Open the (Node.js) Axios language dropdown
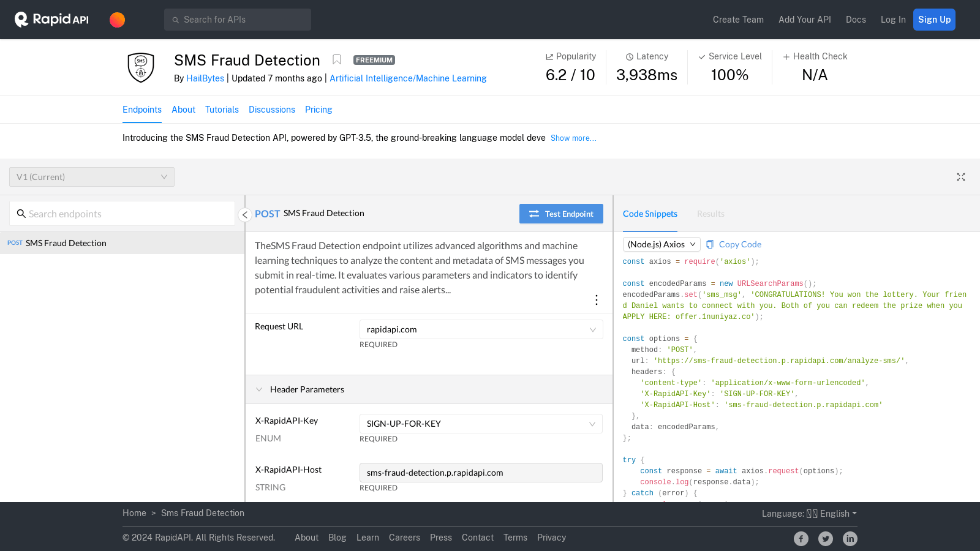The image size is (980, 551). 661,244
